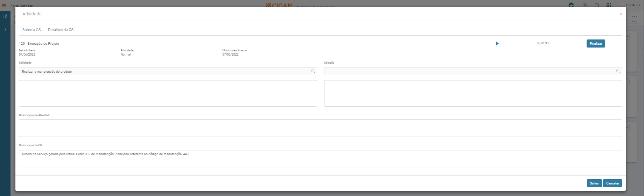The image size is (644, 196).
Task: Close the Atividade dialog with the X
Action: click(x=621, y=14)
